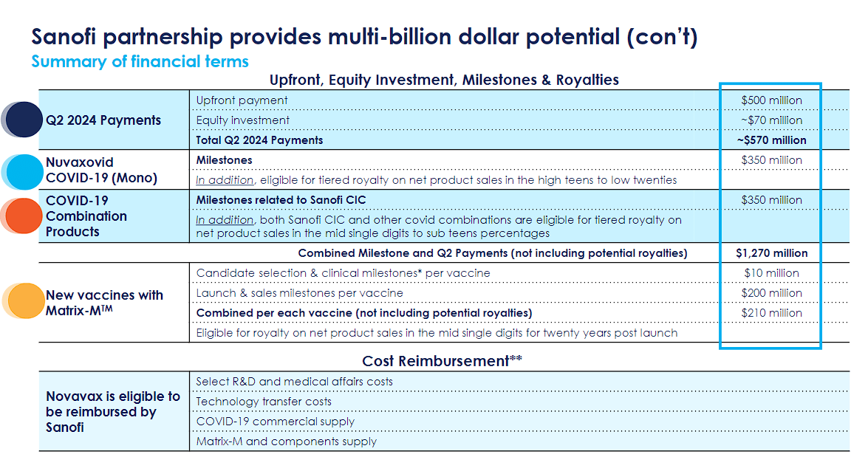This screenshot has height=457, width=868.
Task: Select the '~$570 million' total value
Action: [x=772, y=140]
